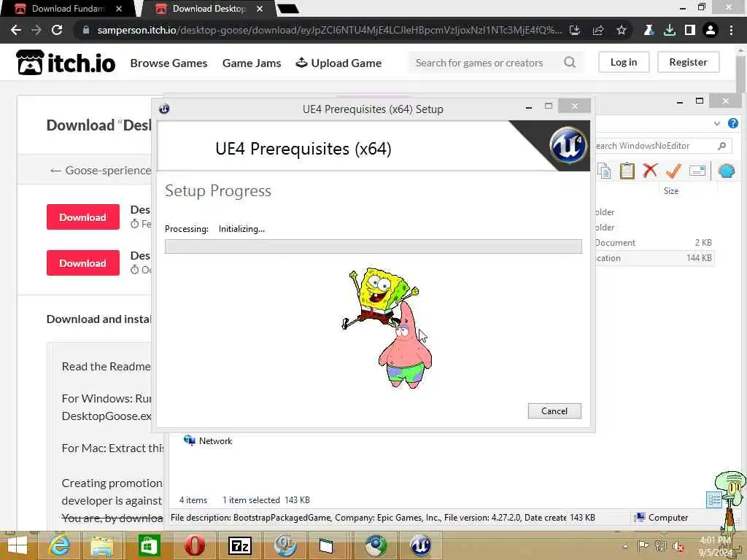Open 7-Zip from the taskbar
Viewport: 747px width, 560px height.
[x=240, y=545]
